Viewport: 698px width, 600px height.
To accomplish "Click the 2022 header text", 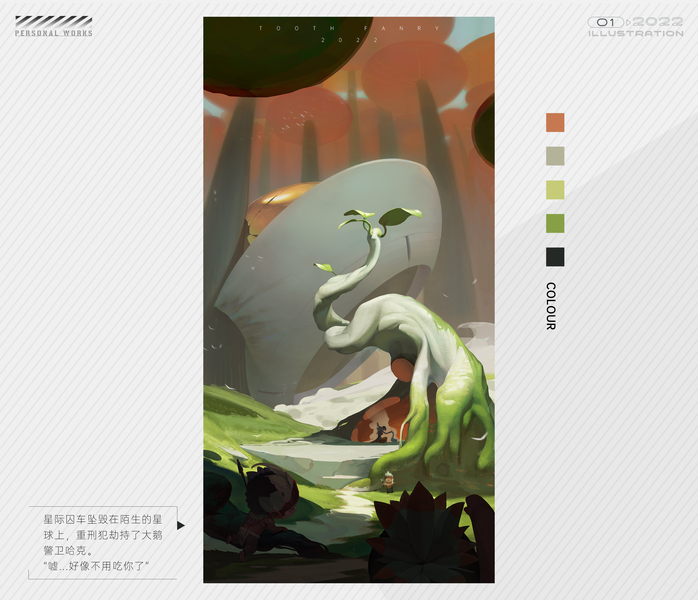I will click(657, 22).
